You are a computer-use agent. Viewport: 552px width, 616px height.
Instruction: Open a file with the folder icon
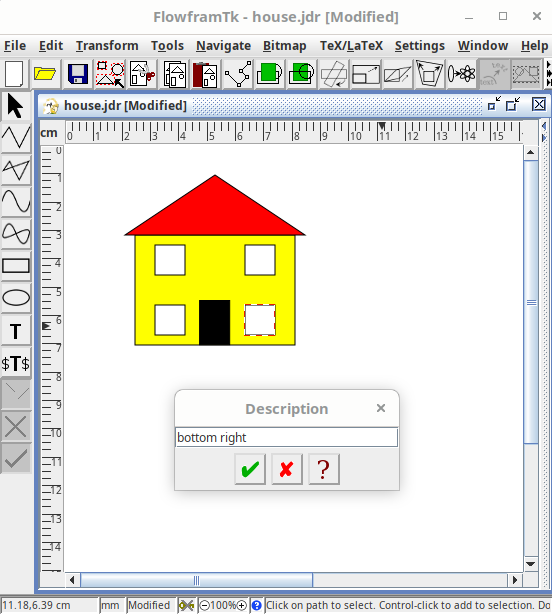[45, 74]
